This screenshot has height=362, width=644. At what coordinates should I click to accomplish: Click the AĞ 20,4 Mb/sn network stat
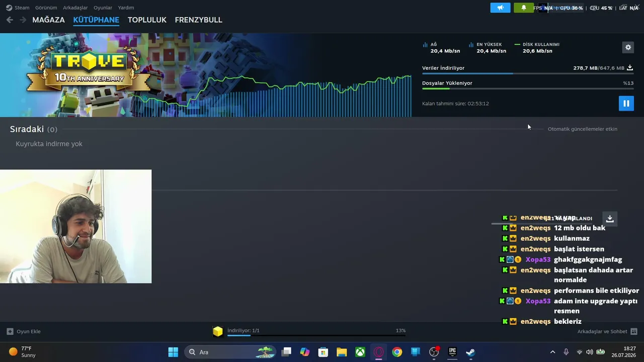pos(441,48)
